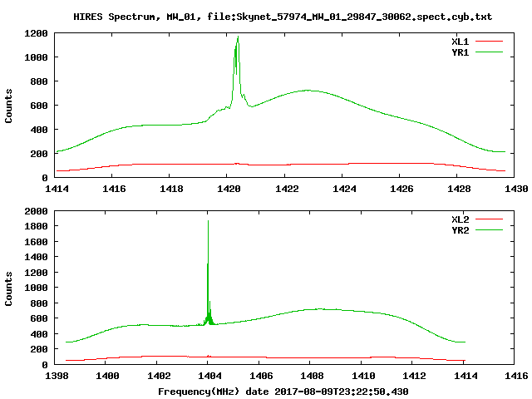This screenshot has width=532, height=399.
Task: Select the YR1 legend label
Action: click(460, 52)
